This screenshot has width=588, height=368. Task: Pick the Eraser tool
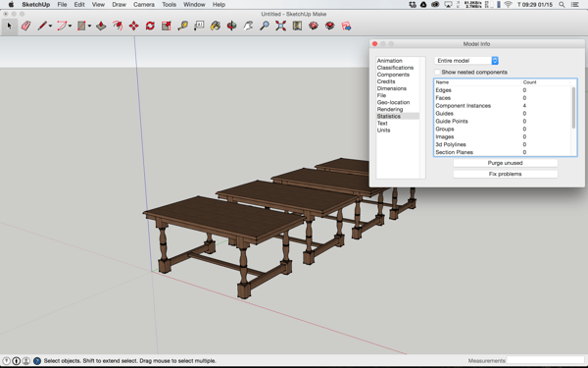click(x=25, y=26)
